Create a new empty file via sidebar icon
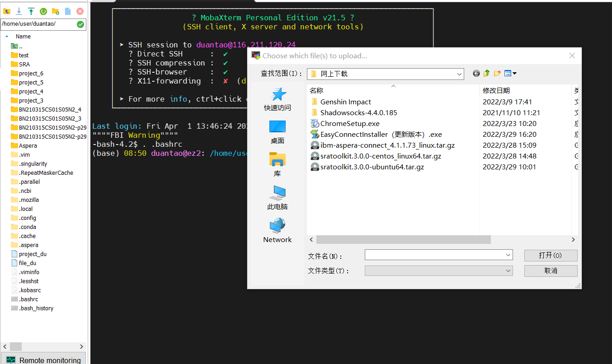 click(x=68, y=11)
